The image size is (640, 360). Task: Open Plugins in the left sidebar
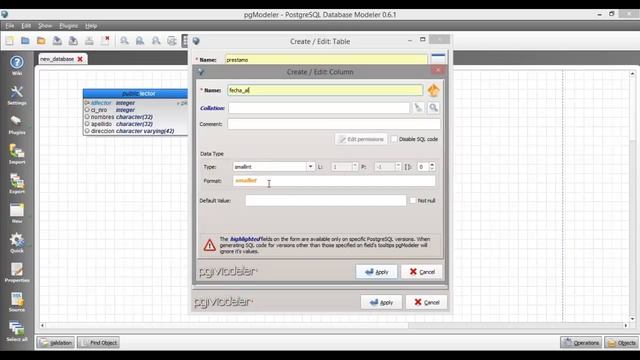[x=17, y=124]
